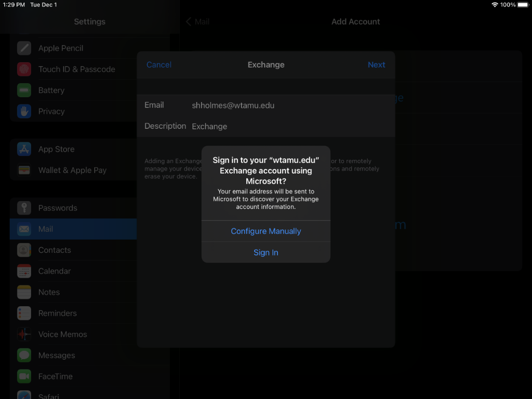The image size is (532, 399).
Task: Open Apple Pencil settings row
Action: click(73, 48)
